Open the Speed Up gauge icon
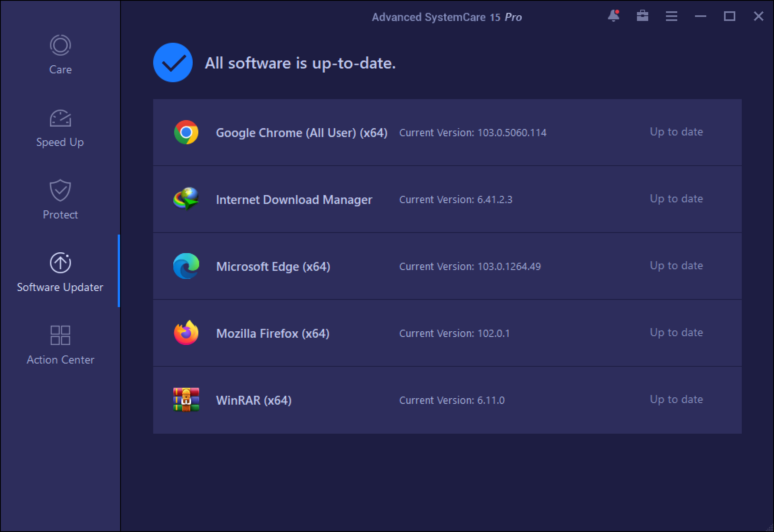 click(x=60, y=118)
